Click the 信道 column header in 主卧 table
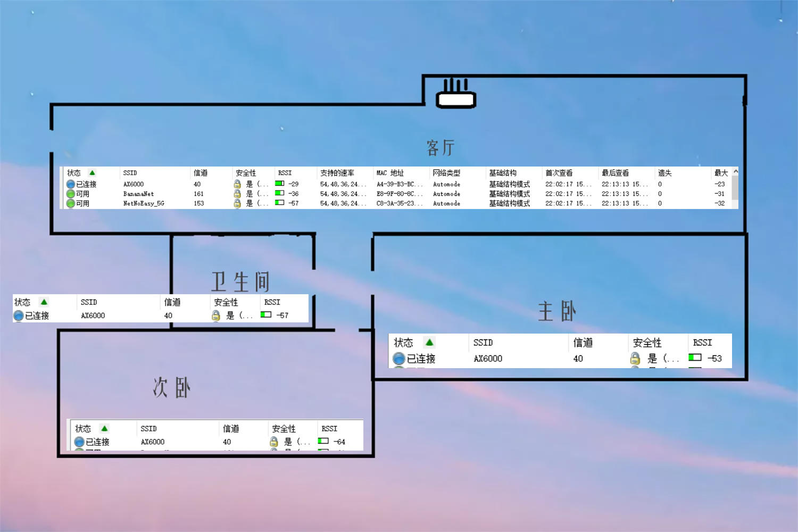This screenshot has height=532, width=798. tap(579, 342)
